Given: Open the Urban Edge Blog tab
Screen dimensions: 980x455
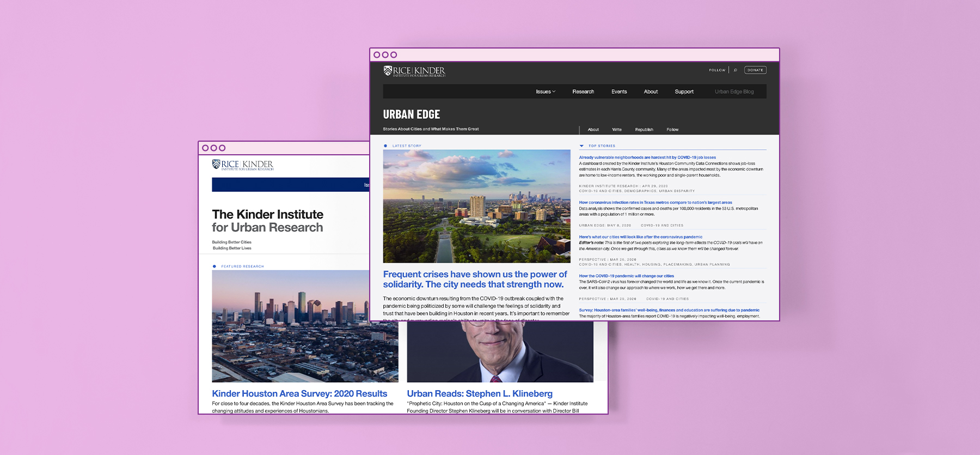Looking at the screenshot, I should [734, 92].
